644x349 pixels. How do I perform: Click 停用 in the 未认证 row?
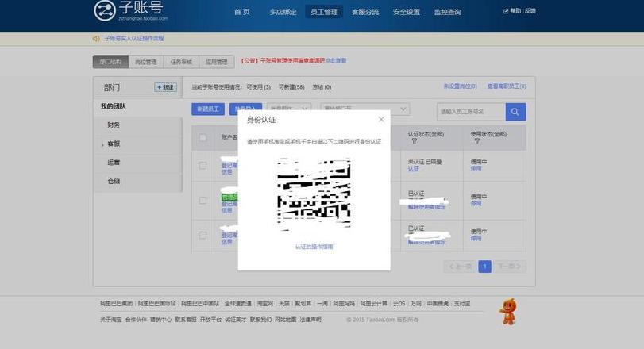click(476, 169)
